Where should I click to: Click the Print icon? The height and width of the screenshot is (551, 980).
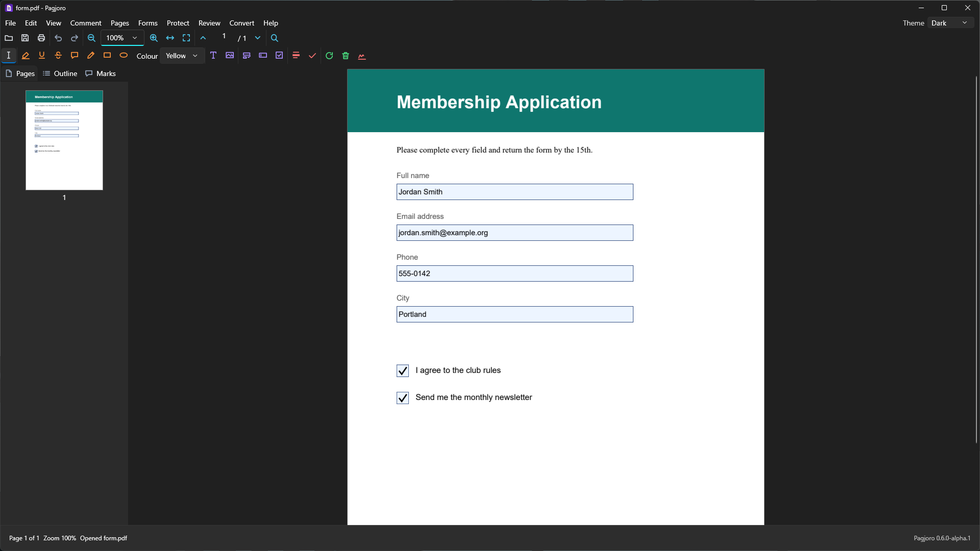click(41, 38)
